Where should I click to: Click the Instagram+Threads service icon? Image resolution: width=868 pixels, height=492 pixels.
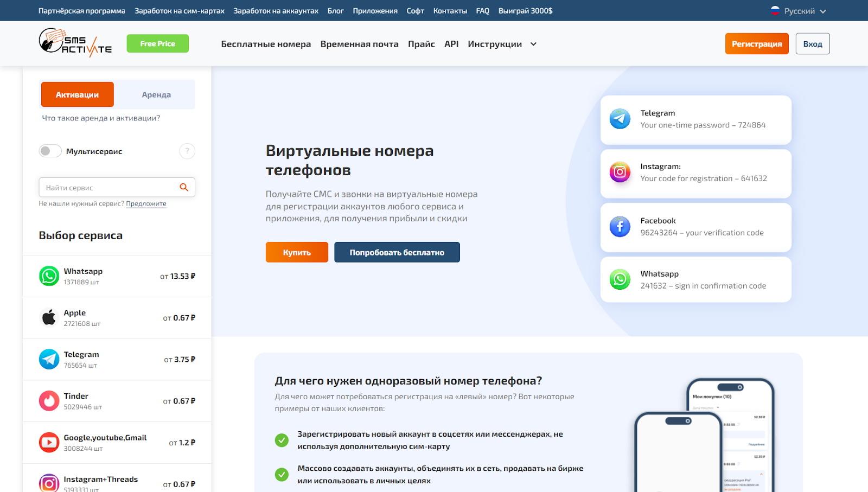49,483
